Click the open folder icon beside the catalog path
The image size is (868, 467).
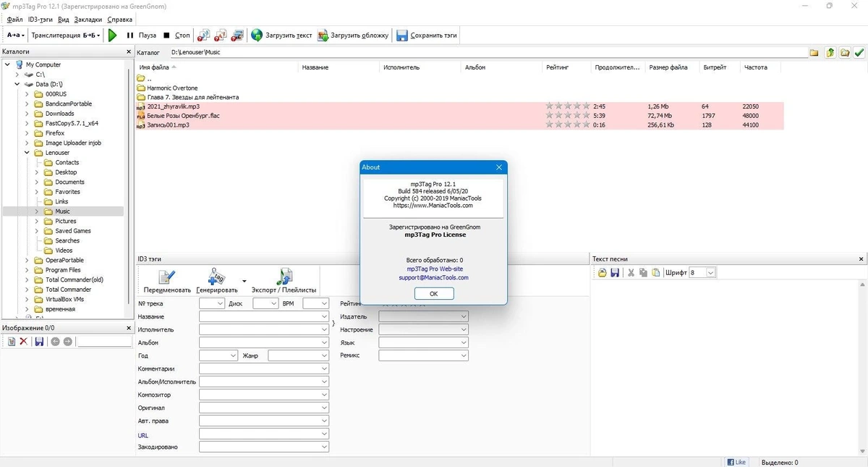[844, 52]
